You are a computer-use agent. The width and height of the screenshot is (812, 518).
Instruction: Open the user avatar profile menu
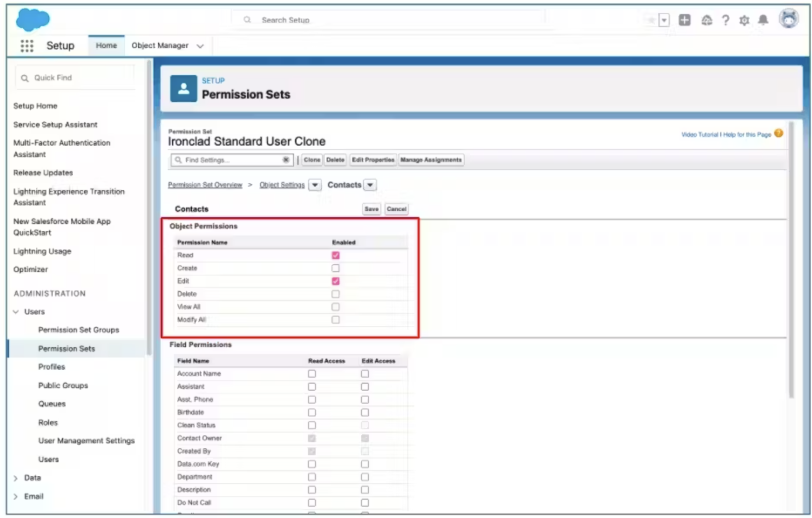(x=788, y=19)
